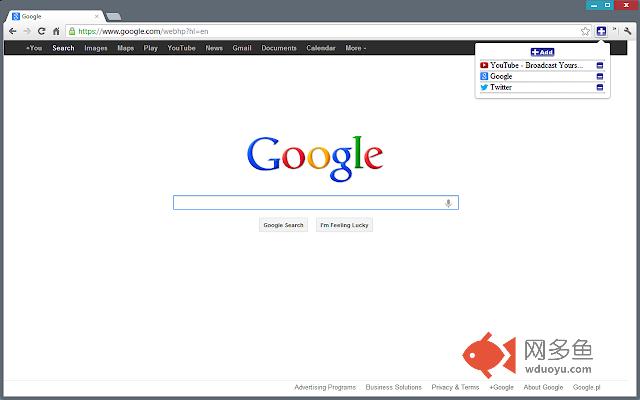Screen dimensions: 640x400
Task: Click the address bar URL field
Action: click(327, 31)
